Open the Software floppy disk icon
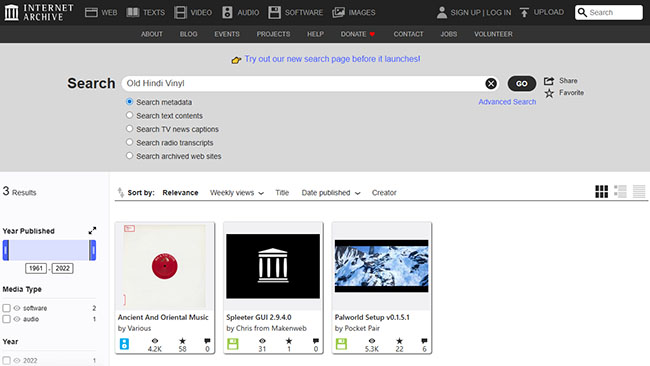Screen dimensions: 650x366 pyautogui.click(x=274, y=12)
